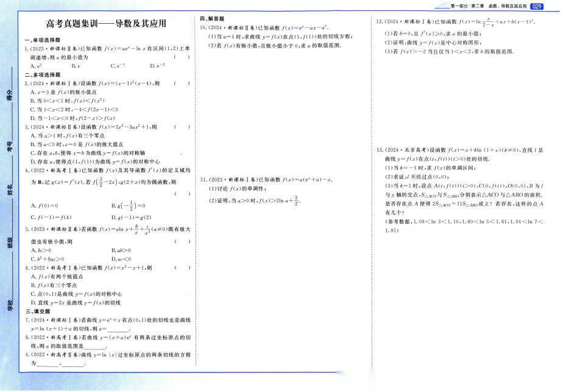Click the answer bracket for question 1

pyautogui.click(x=182, y=57)
